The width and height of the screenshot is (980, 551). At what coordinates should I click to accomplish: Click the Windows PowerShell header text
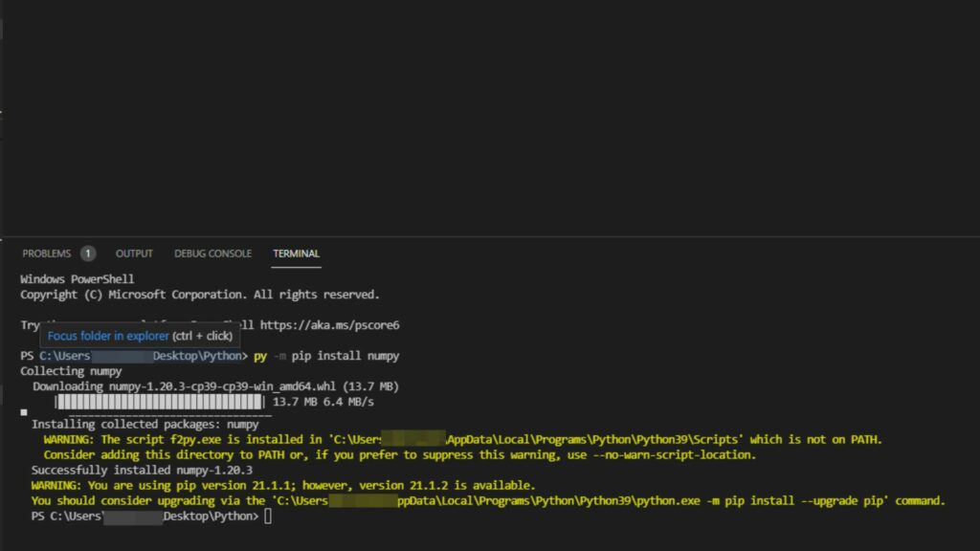click(x=77, y=278)
